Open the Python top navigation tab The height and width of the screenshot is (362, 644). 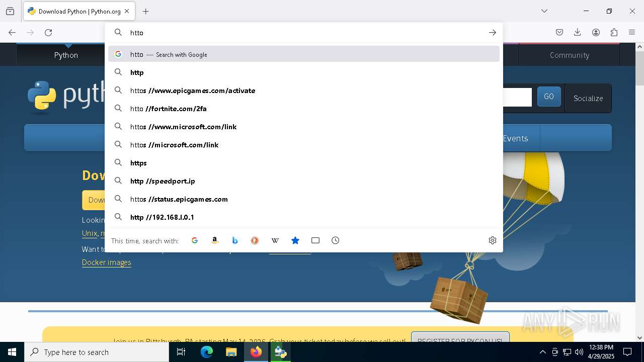point(66,55)
